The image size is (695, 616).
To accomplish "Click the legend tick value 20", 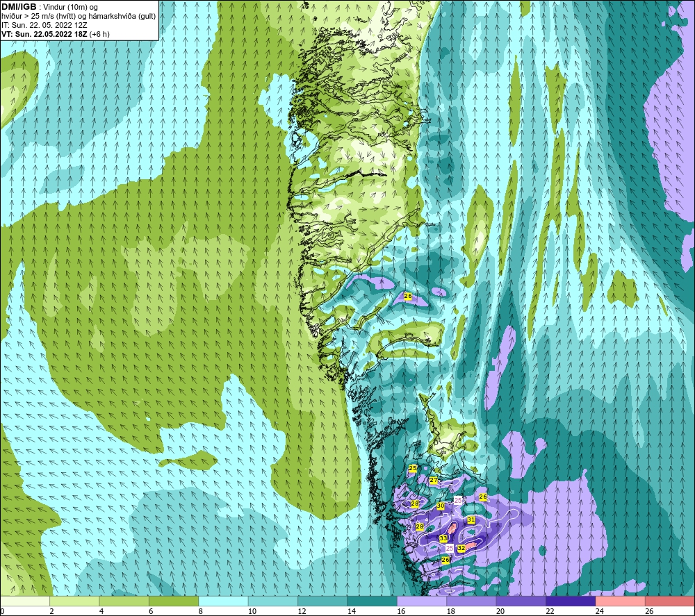I will 500,611.
